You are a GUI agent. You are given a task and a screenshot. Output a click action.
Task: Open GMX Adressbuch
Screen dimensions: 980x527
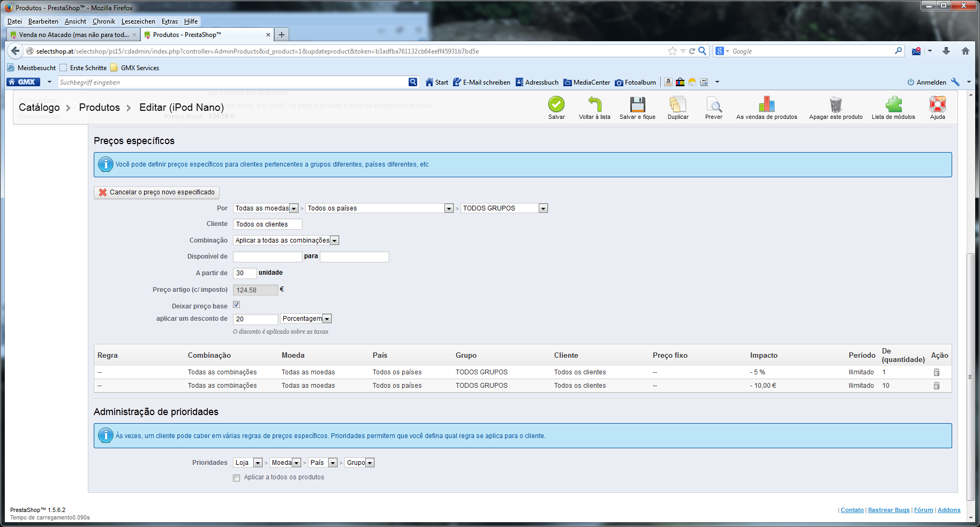pos(537,82)
